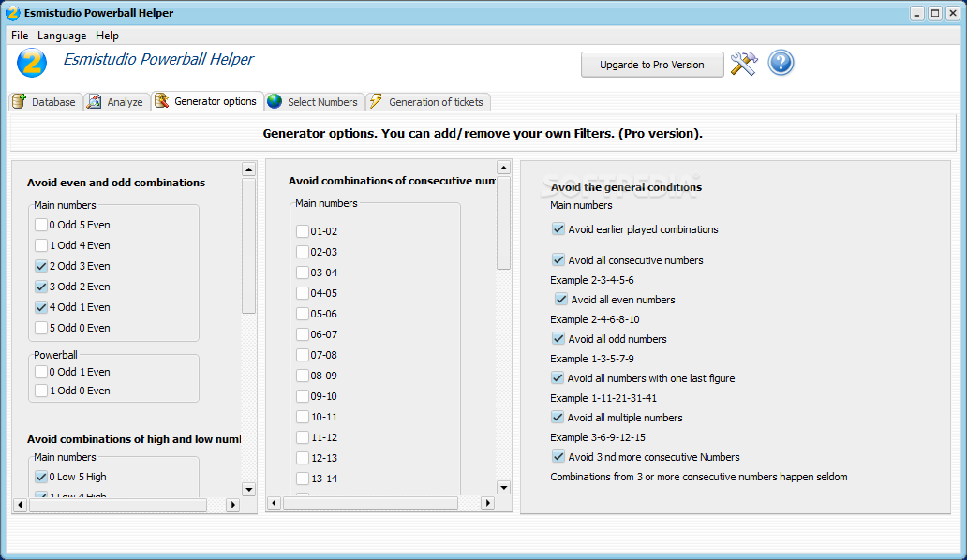The width and height of the screenshot is (967, 560).
Task: Click the Analyze tab chart icon
Action: 95,101
